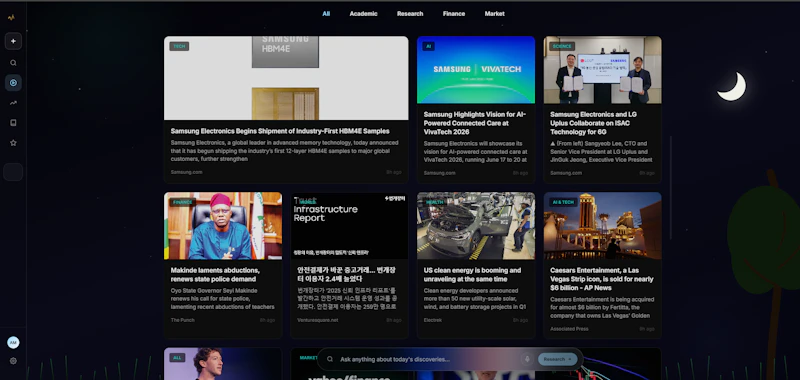The height and width of the screenshot is (380, 800).
Task: Click the TECH tag on HBM4E card
Action: [179, 46]
